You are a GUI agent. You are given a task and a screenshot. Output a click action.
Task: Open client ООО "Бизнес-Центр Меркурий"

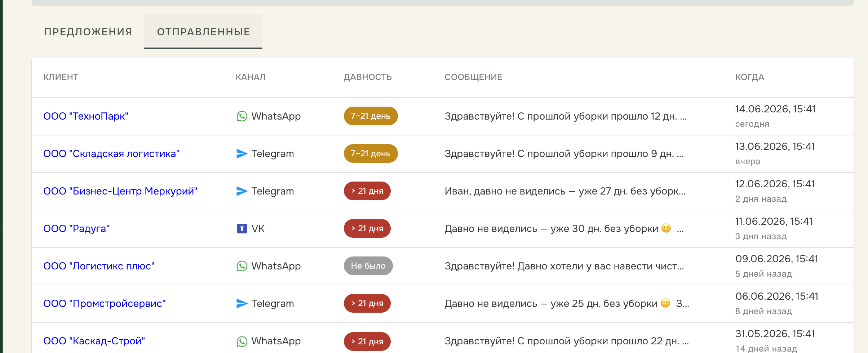coord(120,191)
